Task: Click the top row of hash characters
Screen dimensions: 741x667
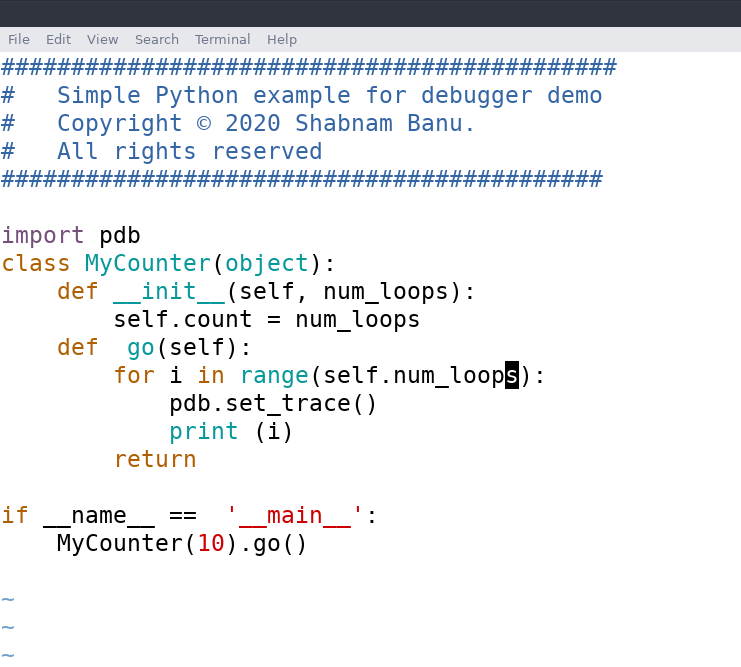Action: click(x=309, y=67)
